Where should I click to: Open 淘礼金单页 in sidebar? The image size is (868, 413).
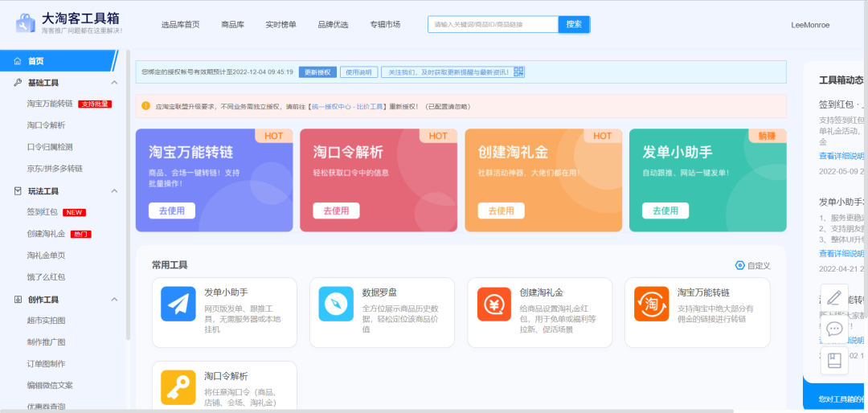(x=46, y=256)
